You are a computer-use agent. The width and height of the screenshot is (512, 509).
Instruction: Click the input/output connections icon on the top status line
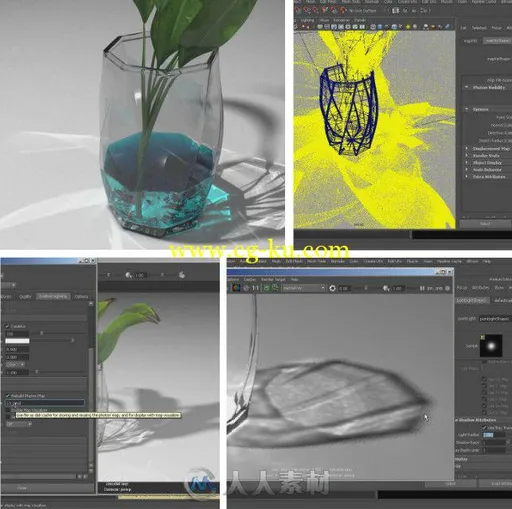point(395,10)
